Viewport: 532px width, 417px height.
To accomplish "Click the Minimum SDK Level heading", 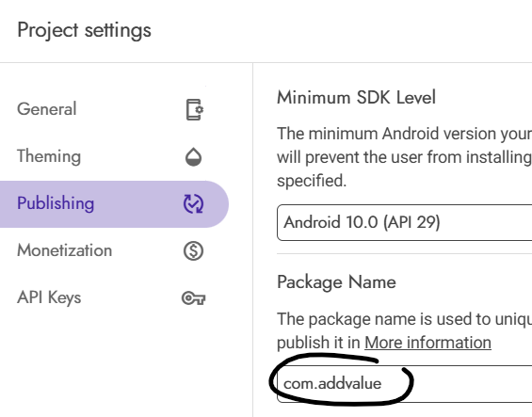I will (356, 97).
